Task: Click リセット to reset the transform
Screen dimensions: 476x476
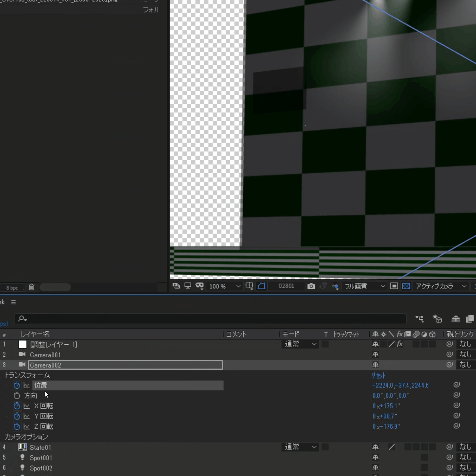Action: (379, 376)
